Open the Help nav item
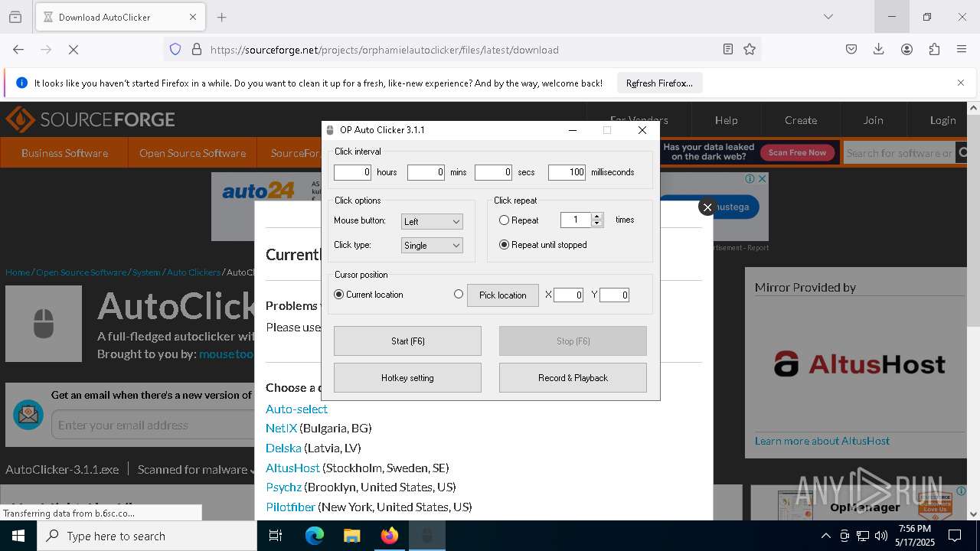The width and height of the screenshot is (980, 551). tap(726, 120)
